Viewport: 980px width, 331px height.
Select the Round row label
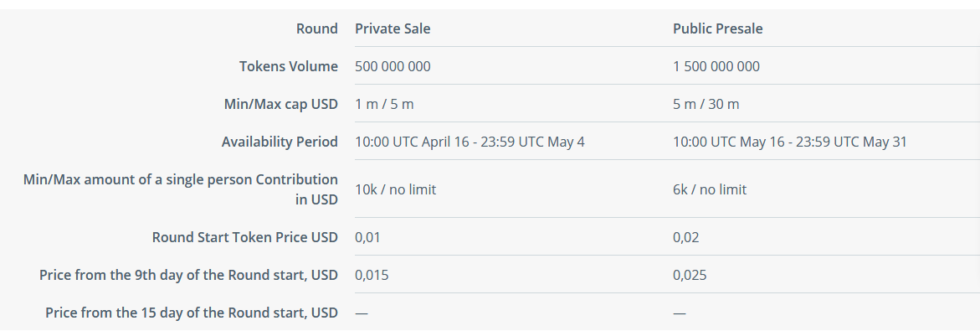[317, 28]
